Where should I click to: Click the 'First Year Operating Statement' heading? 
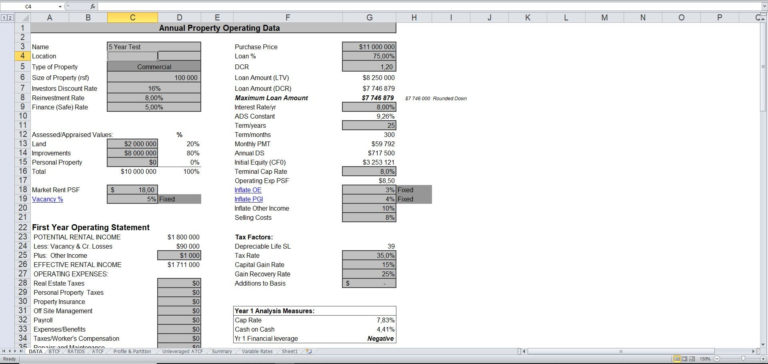click(91, 227)
